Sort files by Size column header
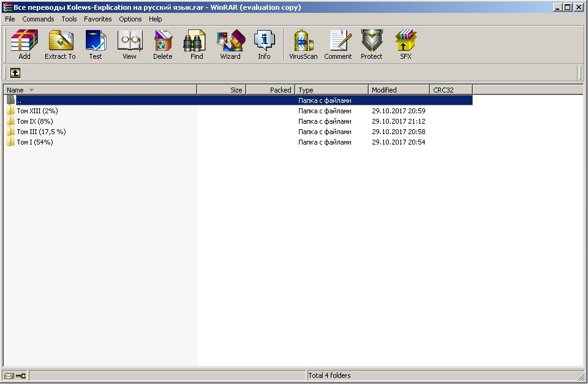 221,90
